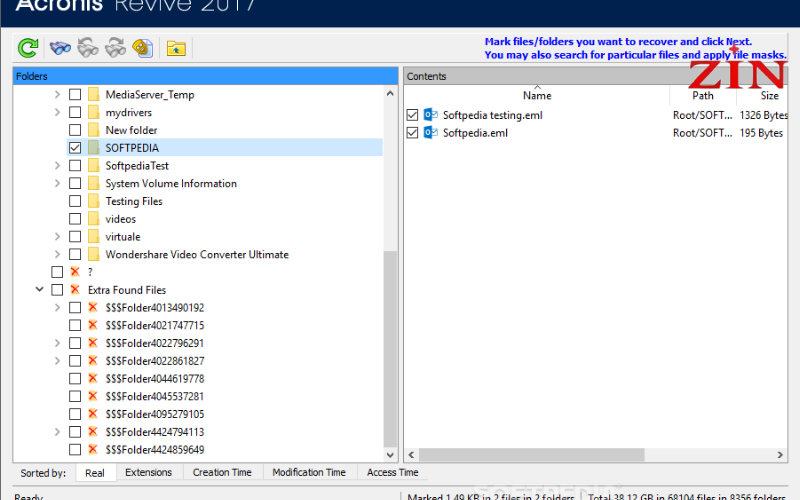Image resolution: width=800 pixels, height=500 pixels.
Task: Click the folder tree scroll down arrow
Action: [390, 455]
